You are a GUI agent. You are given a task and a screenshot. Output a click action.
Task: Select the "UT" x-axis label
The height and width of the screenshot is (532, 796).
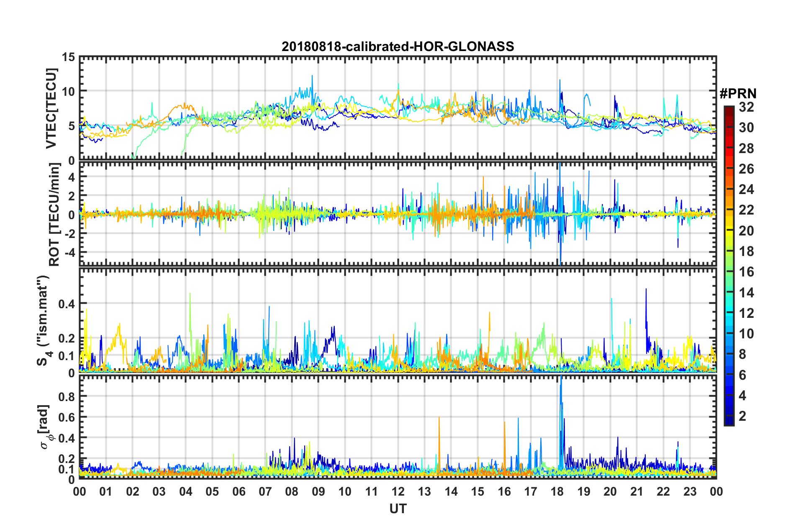[398, 508]
